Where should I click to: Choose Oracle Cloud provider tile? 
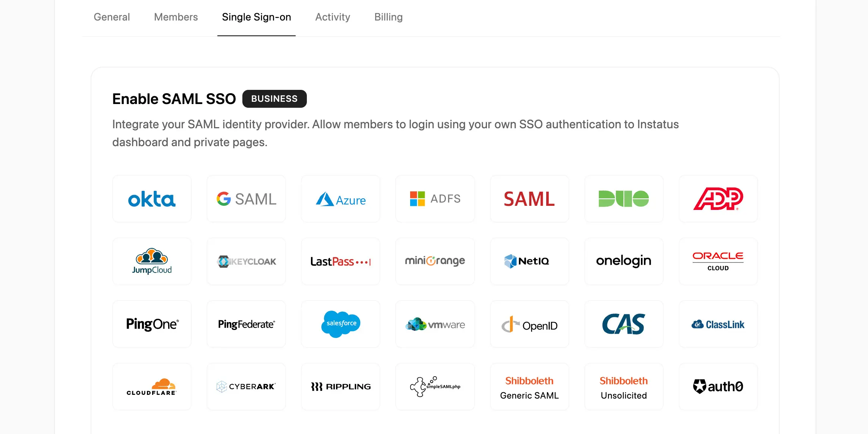point(718,261)
